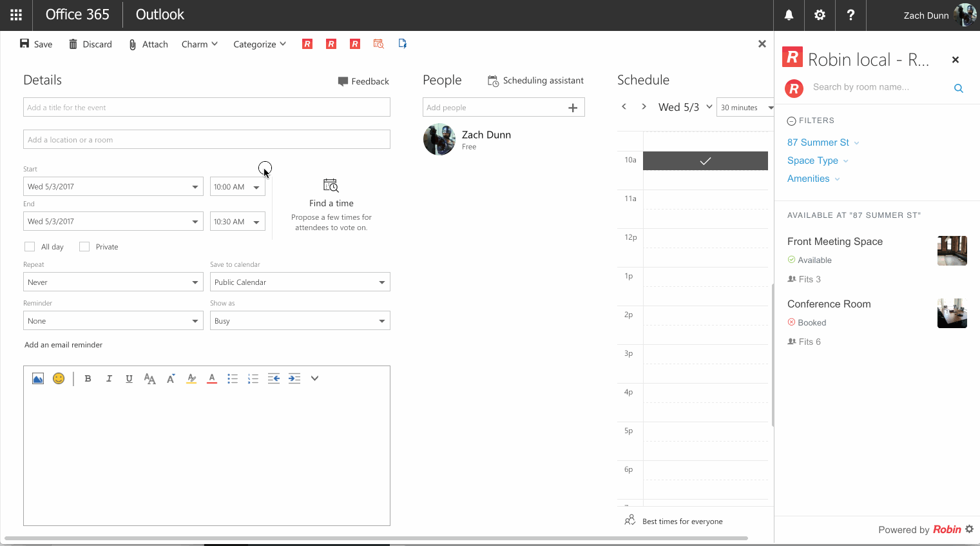Open the font color tool

[x=212, y=378]
